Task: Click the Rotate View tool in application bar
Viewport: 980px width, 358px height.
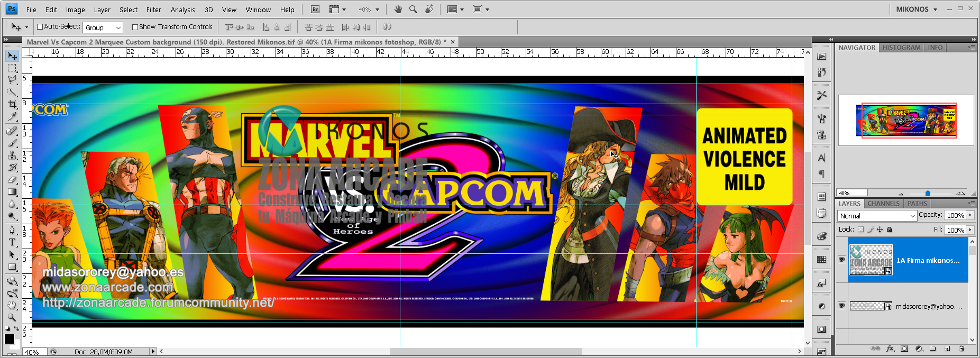Action: [x=429, y=10]
